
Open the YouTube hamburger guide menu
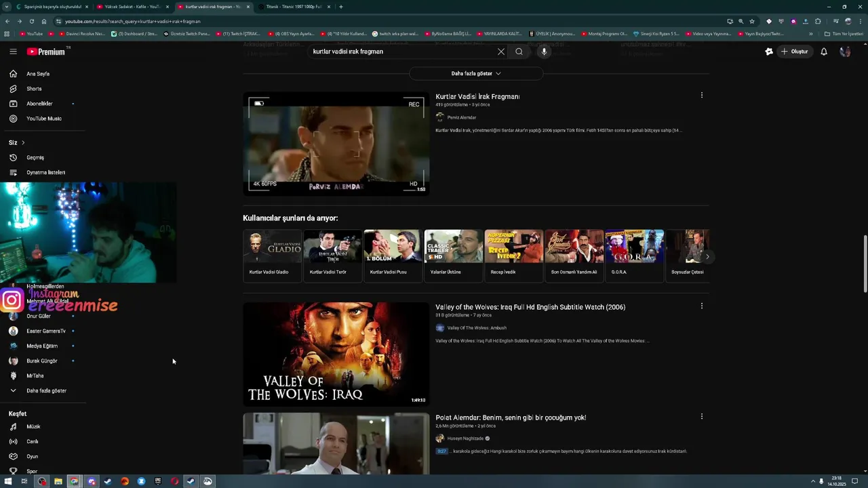coord(13,52)
